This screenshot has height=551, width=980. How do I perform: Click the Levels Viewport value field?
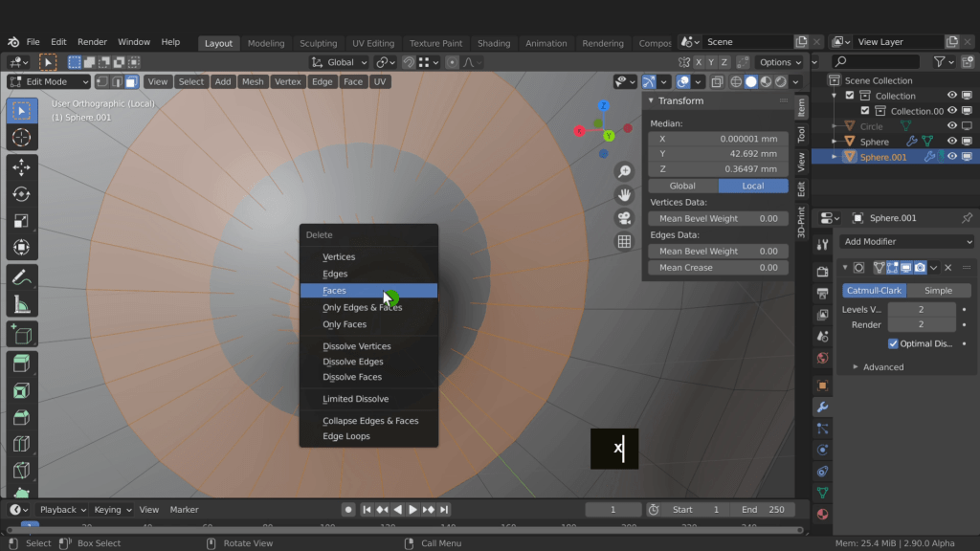(x=921, y=309)
